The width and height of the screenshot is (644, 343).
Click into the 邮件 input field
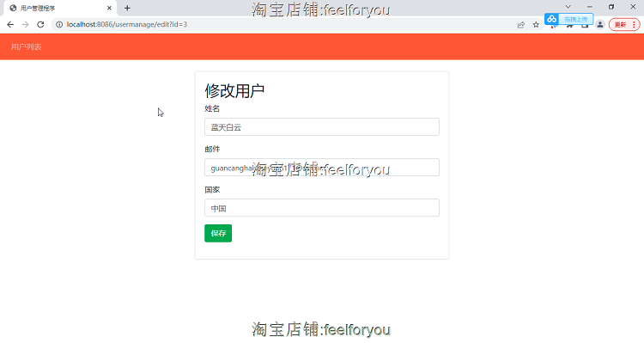coord(322,168)
